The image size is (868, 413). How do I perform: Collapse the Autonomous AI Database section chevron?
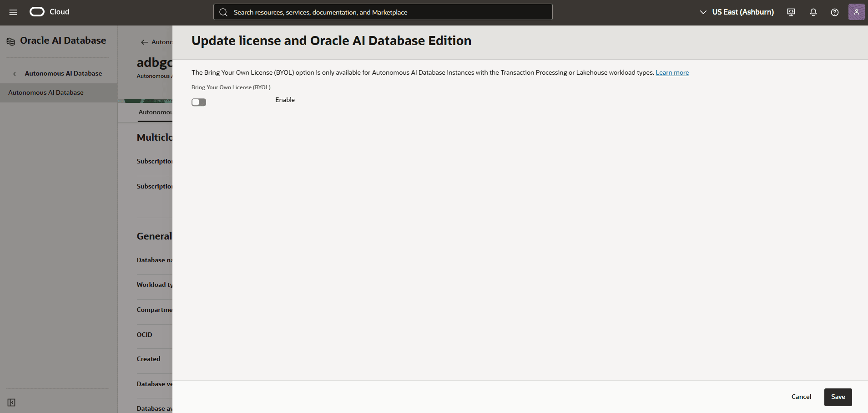15,73
